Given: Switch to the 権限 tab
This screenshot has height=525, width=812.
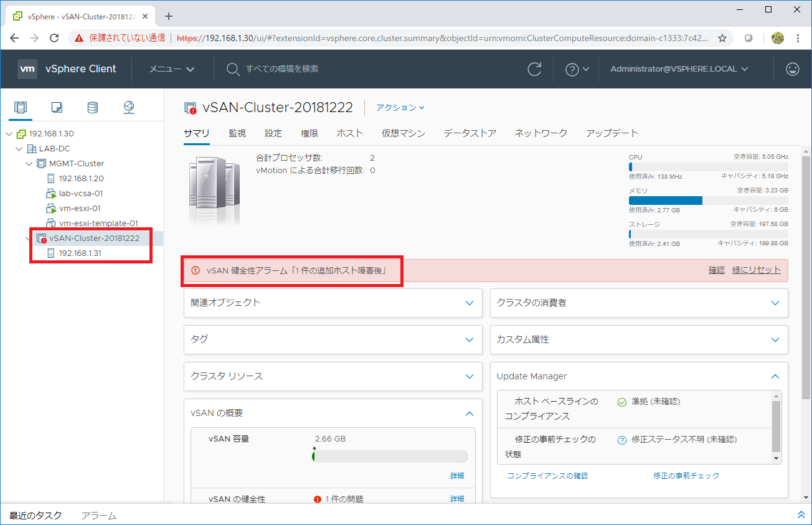Looking at the screenshot, I should (x=309, y=133).
